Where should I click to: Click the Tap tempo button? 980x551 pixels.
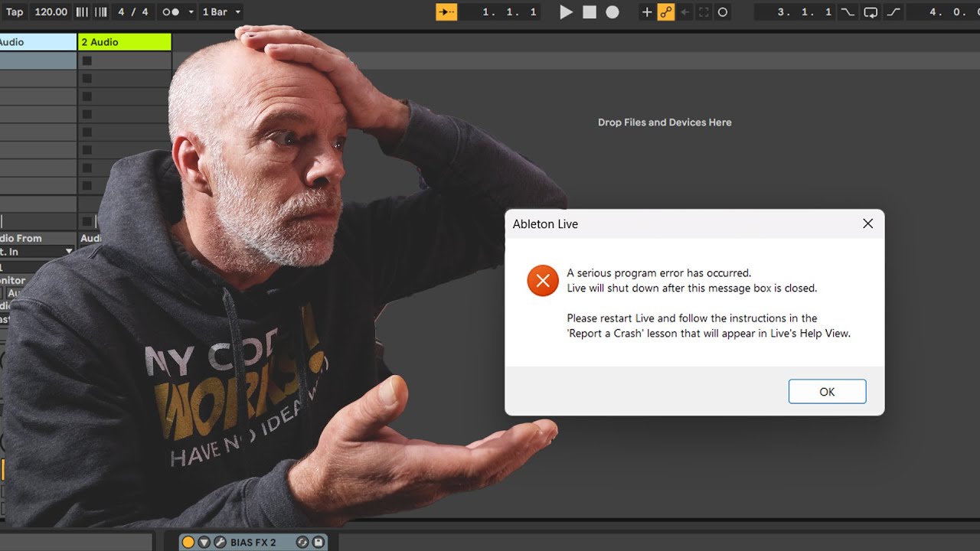[x=14, y=12]
